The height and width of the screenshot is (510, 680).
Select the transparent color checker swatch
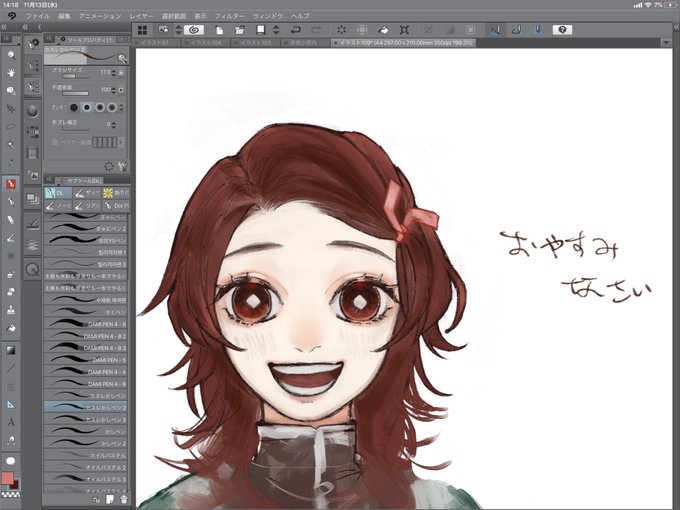click(9, 494)
